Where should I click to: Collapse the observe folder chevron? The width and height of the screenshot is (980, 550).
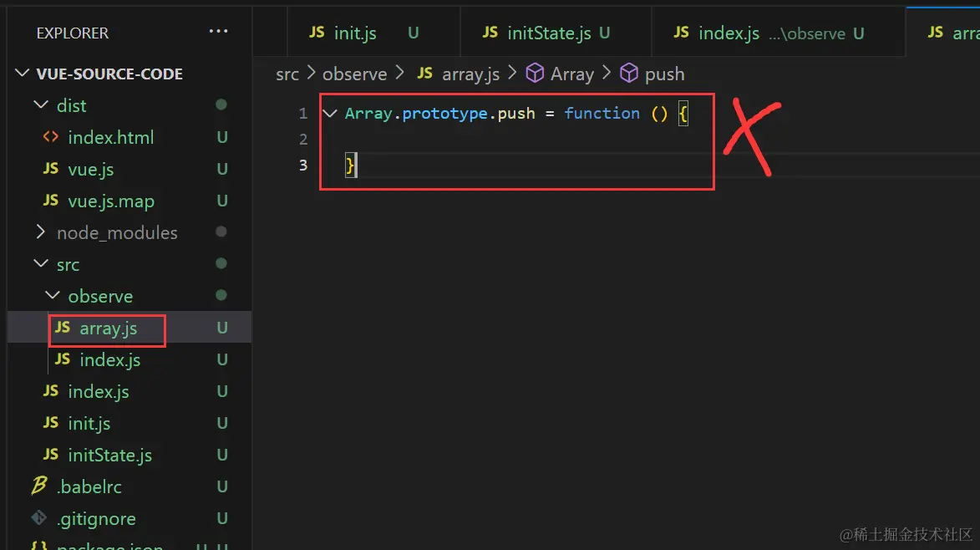[53, 296]
